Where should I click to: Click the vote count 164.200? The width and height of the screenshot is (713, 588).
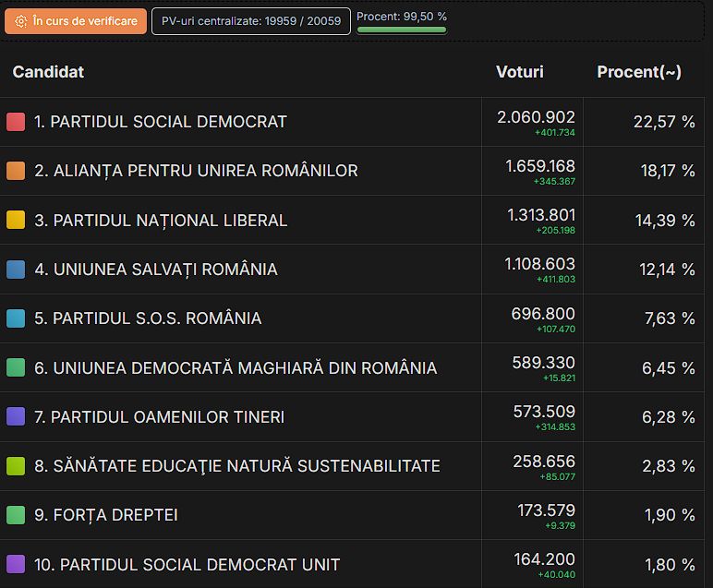pos(545,559)
